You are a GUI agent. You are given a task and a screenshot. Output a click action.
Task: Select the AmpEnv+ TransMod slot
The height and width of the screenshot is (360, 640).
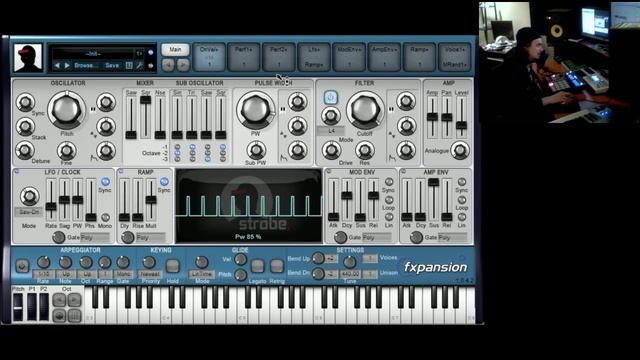(384, 57)
